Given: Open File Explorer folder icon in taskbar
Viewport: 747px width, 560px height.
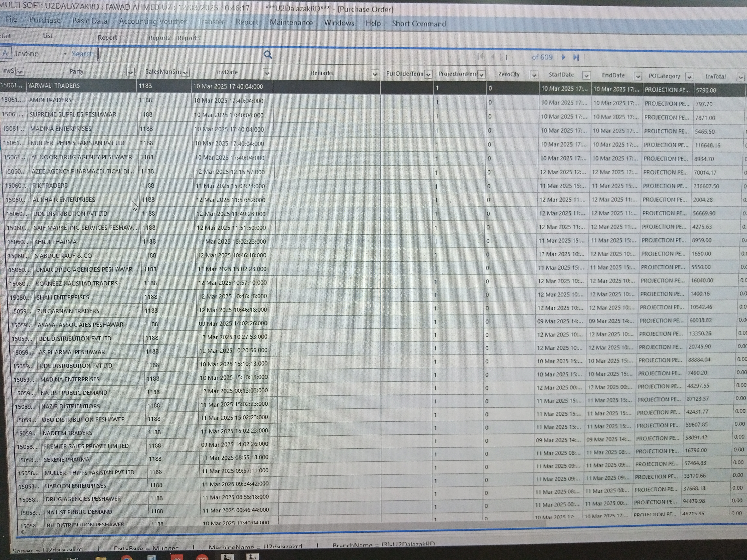Looking at the screenshot, I should pos(101,558).
